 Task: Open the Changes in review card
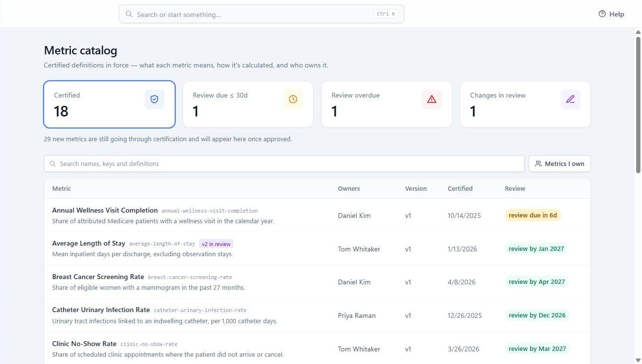(x=526, y=104)
